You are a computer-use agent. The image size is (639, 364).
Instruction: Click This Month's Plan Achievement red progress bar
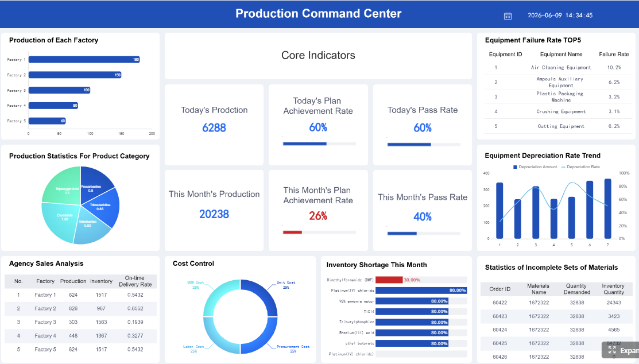pyautogui.click(x=292, y=233)
